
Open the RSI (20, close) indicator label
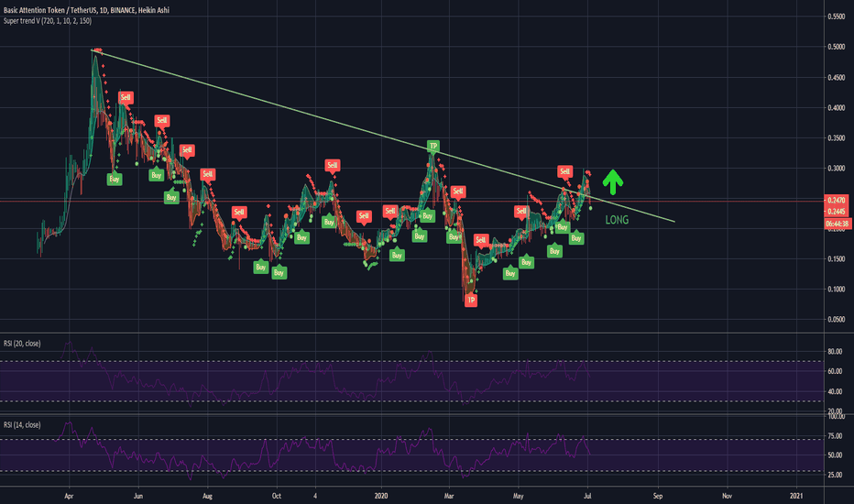[22, 344]
